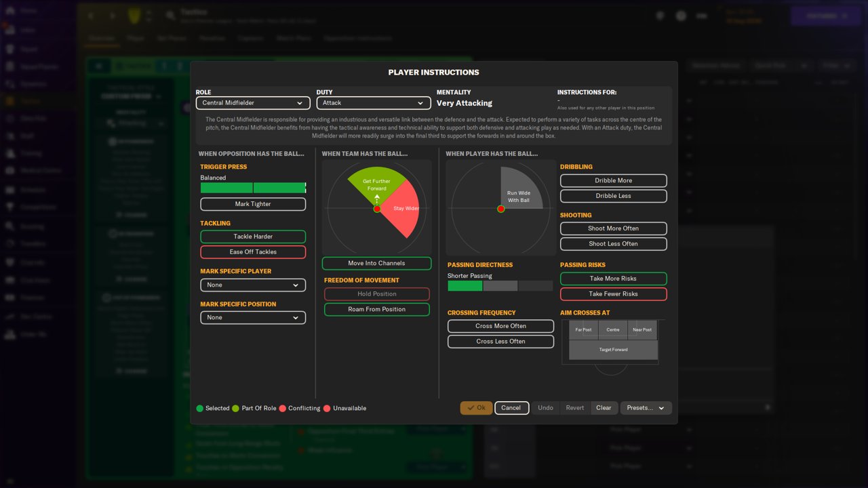Enable Move Into Channels instruction
Screen dimensions: 868x488
click(376, 263)
